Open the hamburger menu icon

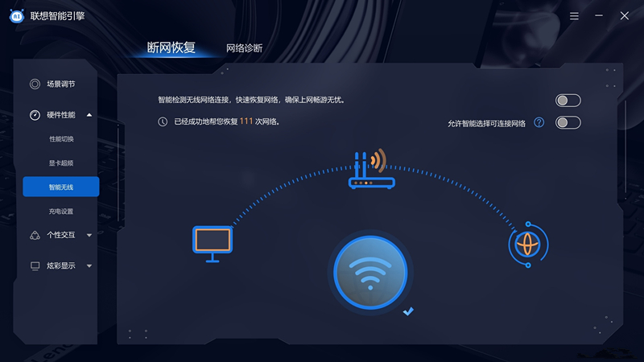click(x=574, y=16)
